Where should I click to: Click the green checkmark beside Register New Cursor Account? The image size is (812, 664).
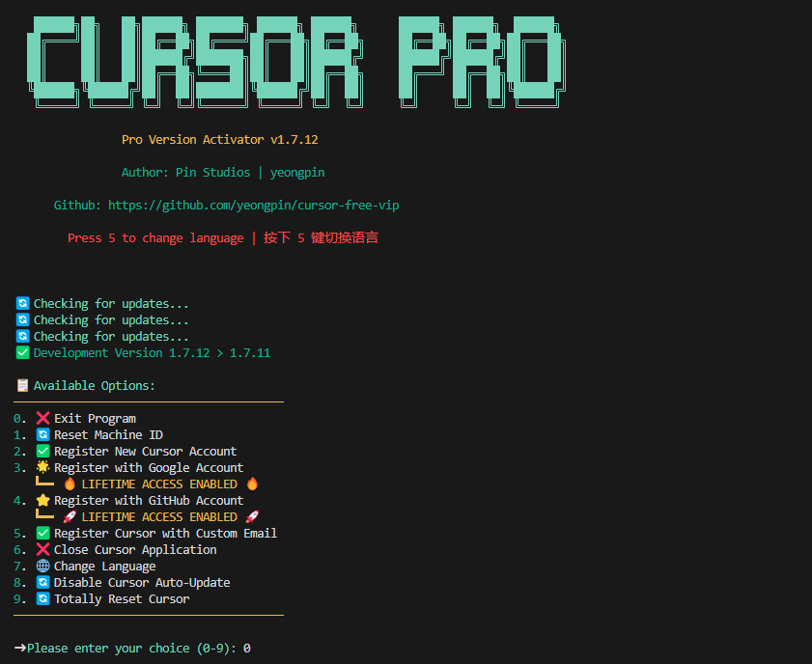(x=42, y=452)
